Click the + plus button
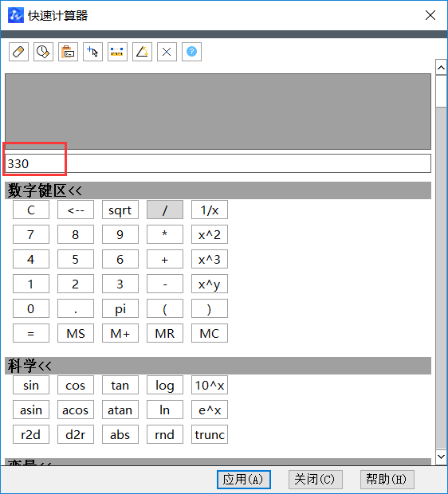448x494 pixels. [165, 259]
